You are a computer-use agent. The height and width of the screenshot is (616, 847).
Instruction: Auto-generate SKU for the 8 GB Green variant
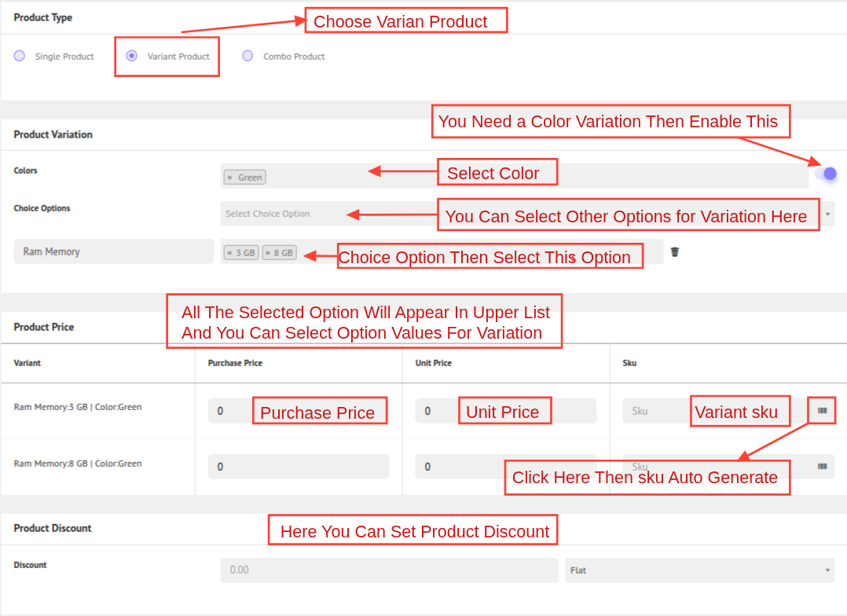pyautogui.click(x=822, y=466)
